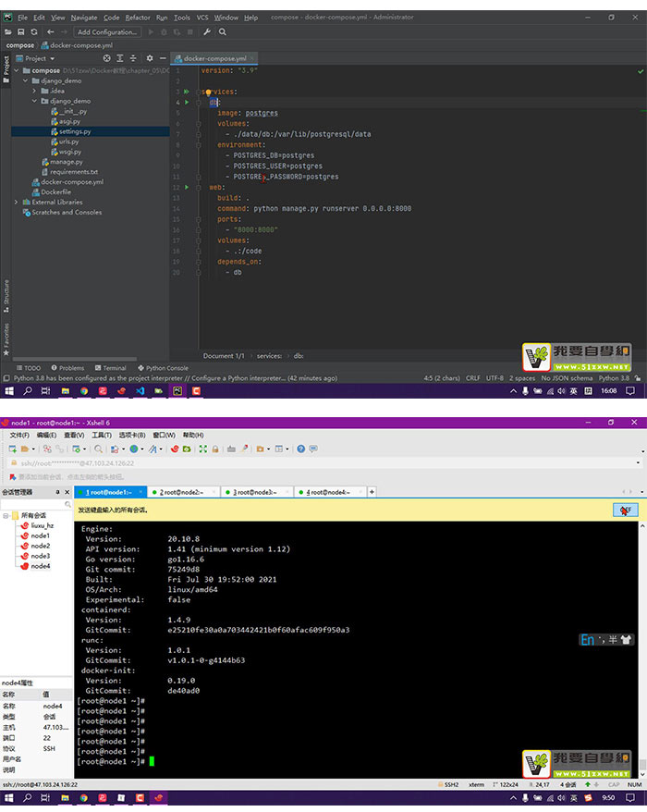
Task: Toggle the OFF button in Xshell's yellow bar
Action: (x=625, y=511)
